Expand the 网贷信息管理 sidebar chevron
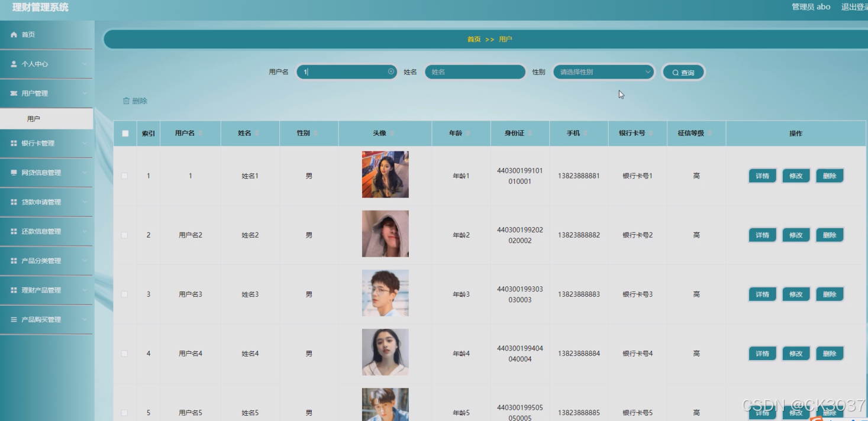The width and height of the screenshot is (868, 421). pos(85,173)
